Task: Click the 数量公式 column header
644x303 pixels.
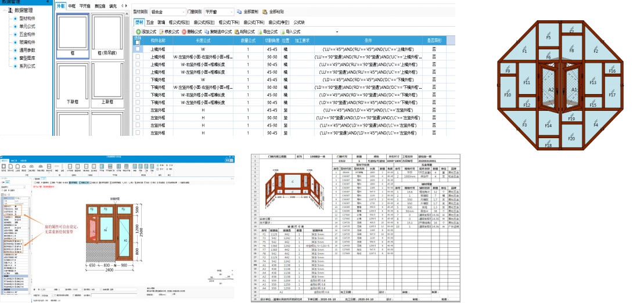Action: (x=248, y=41)
